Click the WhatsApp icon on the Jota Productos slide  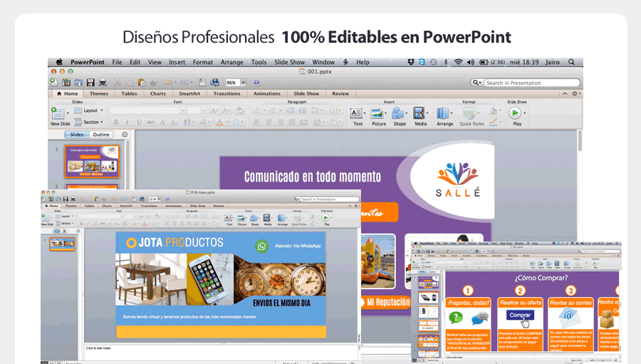[262, 246]
